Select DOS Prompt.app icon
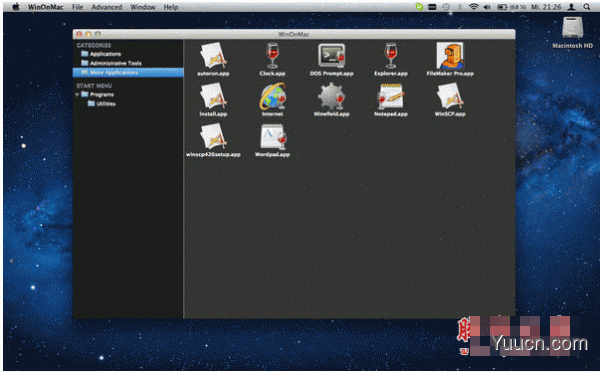The width and height of the screenshot is (600, 372). pos(332,55)
